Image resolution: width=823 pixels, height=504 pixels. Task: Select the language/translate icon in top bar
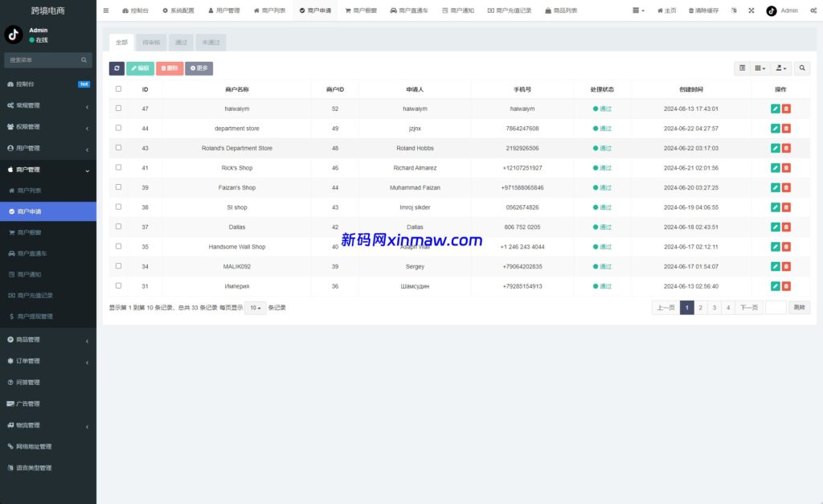point(734,11)
